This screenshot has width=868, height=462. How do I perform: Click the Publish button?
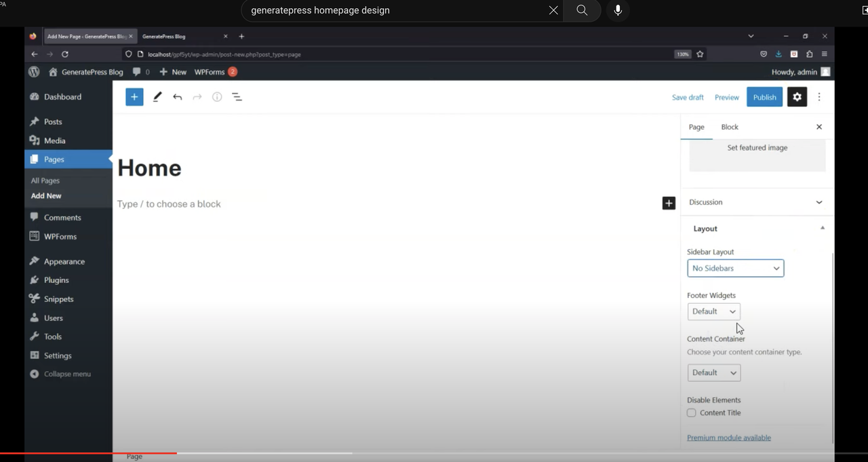click(x=765, y=97)
